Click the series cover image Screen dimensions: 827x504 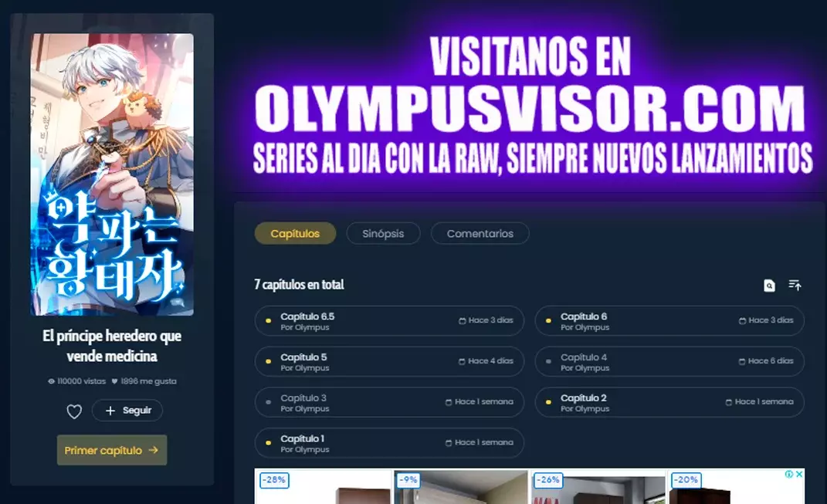pos(112,174)
